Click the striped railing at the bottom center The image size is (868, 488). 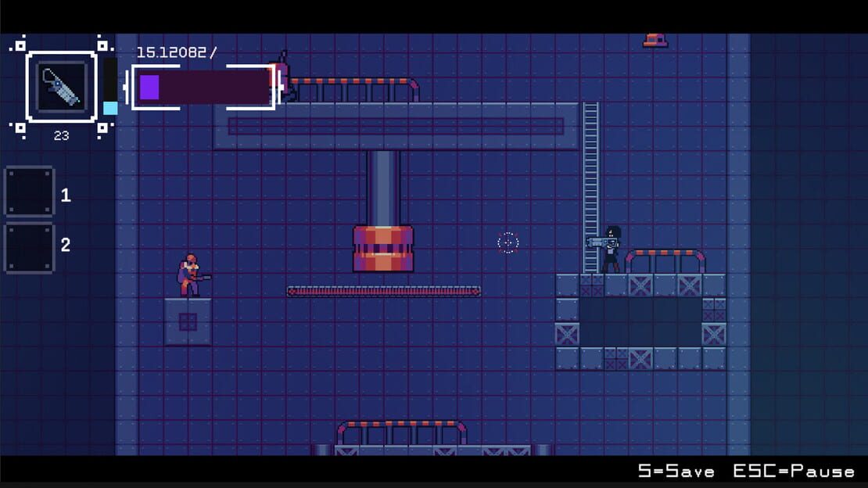tap(402, 432)
